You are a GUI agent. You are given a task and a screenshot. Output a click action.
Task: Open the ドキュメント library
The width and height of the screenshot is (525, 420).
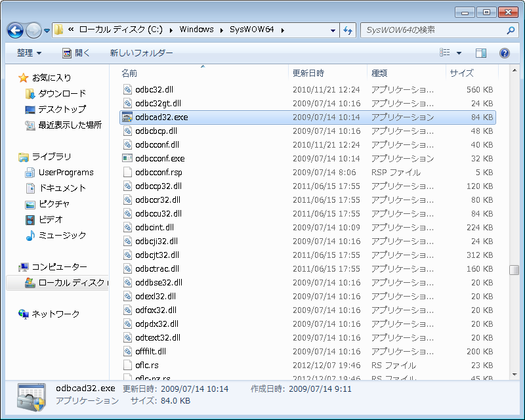(62, 188)
